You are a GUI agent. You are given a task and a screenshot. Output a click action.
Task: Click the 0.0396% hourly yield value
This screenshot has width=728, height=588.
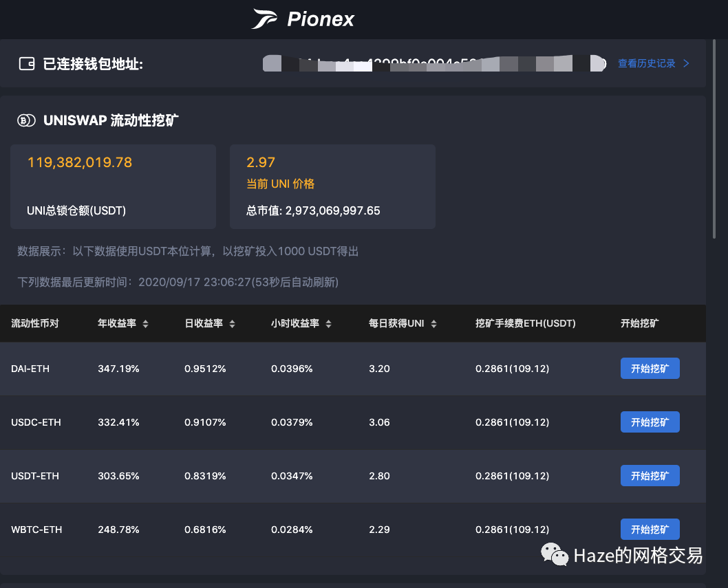292,369
